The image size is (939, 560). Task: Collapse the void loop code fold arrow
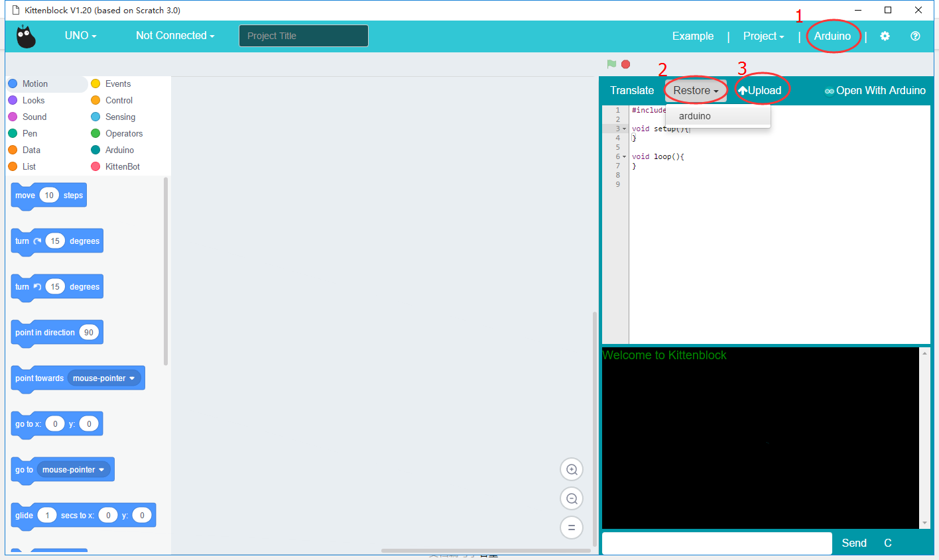[624, 157]
